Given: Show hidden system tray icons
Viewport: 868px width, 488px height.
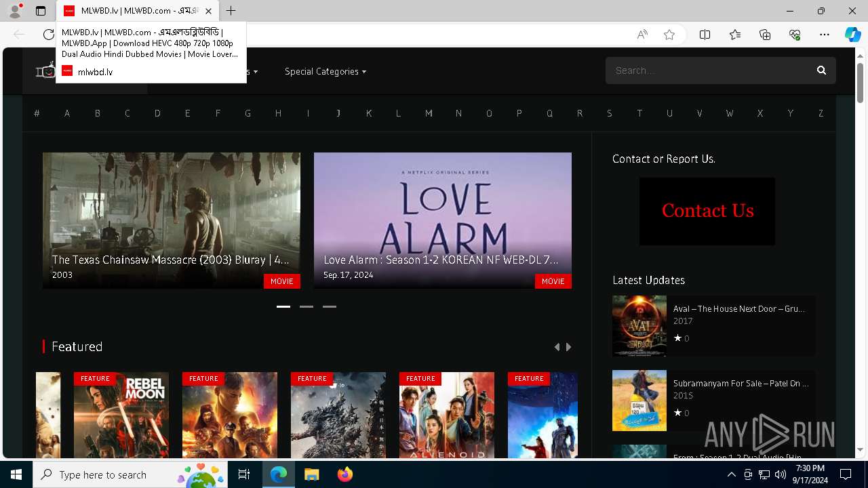Looking at the screenshot, I should click(731, 474).
